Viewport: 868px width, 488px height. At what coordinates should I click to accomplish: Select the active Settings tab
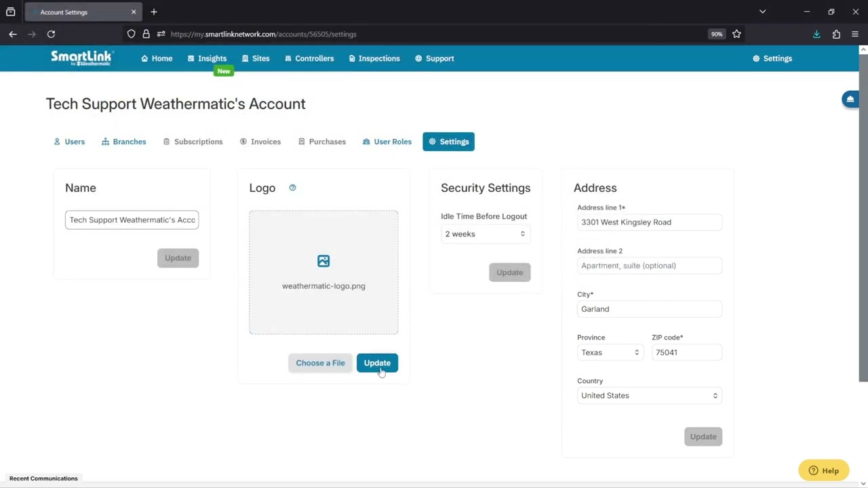(x=448, y=142)
